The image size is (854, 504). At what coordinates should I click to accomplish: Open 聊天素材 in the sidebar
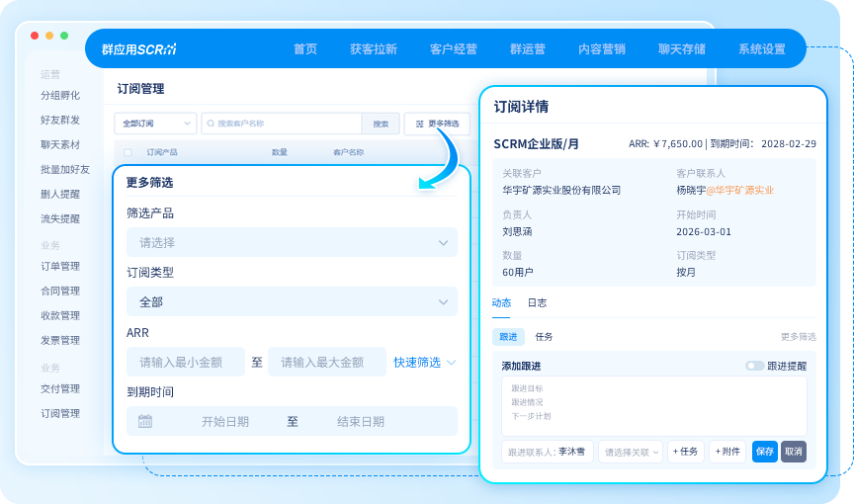click(60, 145)
